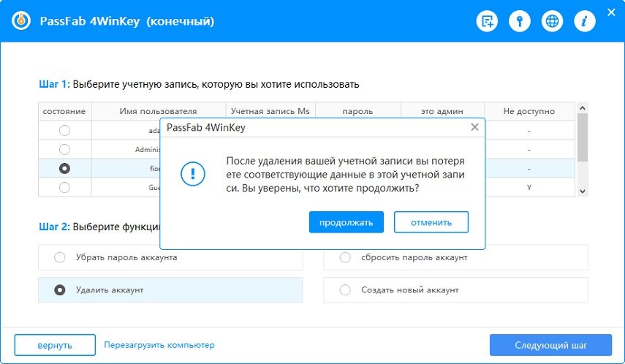Screen dimensions: 625x364
Task: Click the Следующий шаг button
Action: point(551,345)
